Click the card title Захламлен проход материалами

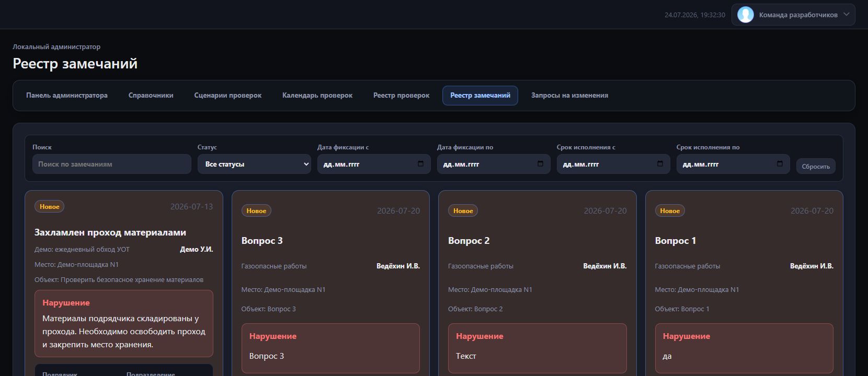pyautogui.click(x=110, y=232)
